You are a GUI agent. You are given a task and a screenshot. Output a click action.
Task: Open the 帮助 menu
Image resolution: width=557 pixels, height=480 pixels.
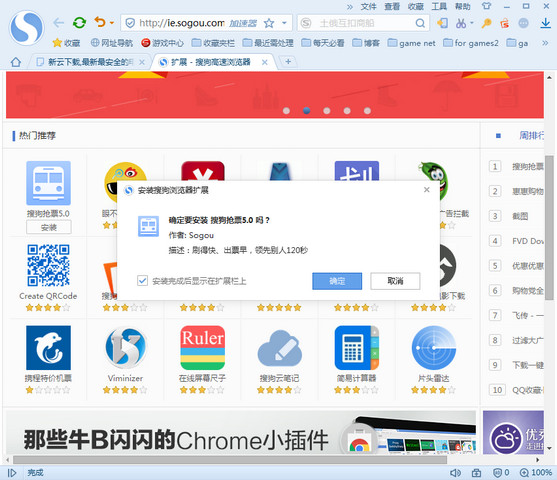pos(463,7)
